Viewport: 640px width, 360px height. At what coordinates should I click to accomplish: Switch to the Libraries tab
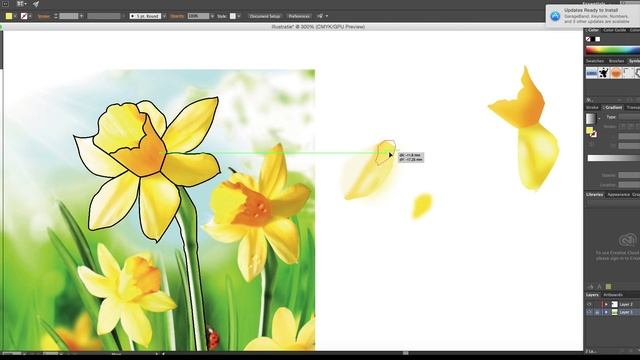[x=595, y=195]
